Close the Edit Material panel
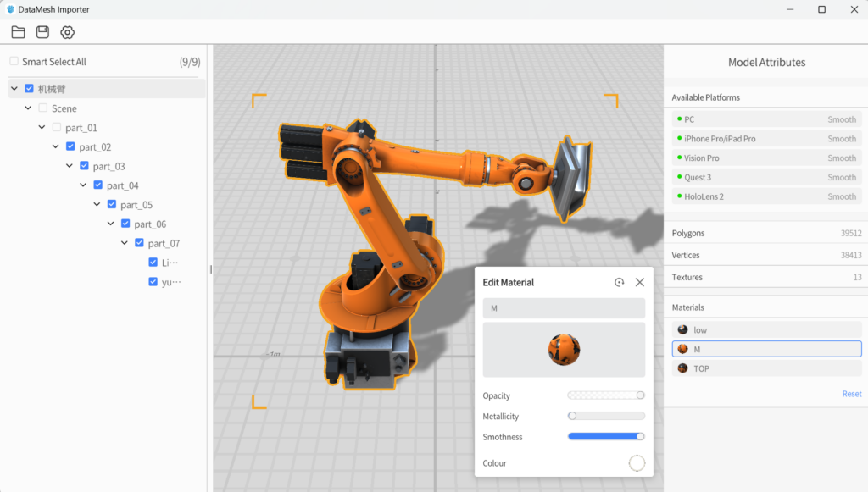Image resolution: width=868 pixels, height=492 pixels. pyautogui.click(x=640, y=282)
